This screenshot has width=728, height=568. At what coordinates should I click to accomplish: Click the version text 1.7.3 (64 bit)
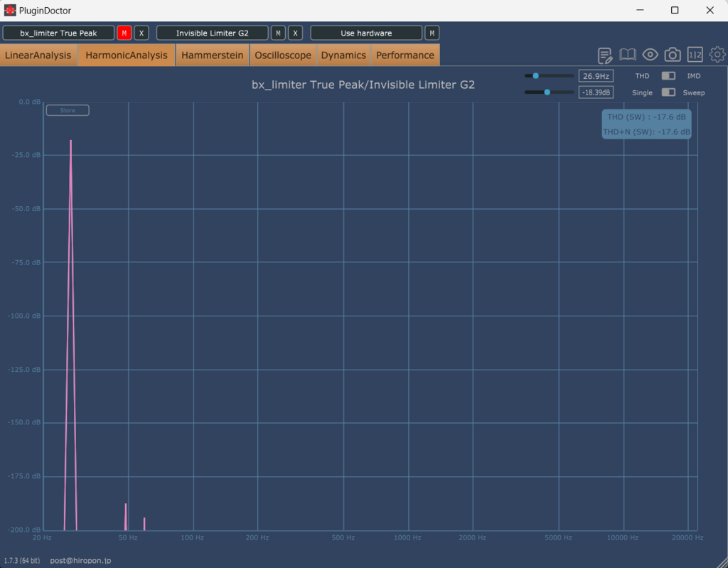point(22,561)
